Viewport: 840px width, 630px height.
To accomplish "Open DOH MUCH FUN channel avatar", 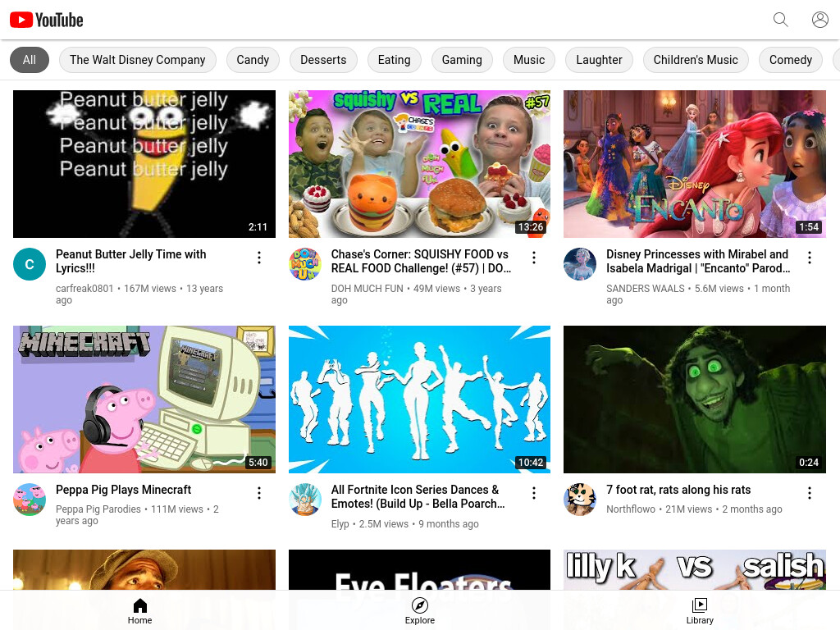I will coord(305,264).
